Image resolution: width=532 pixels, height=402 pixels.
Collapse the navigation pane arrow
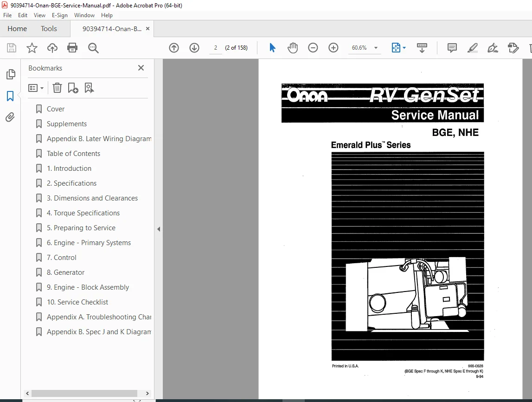coord(159,229)
